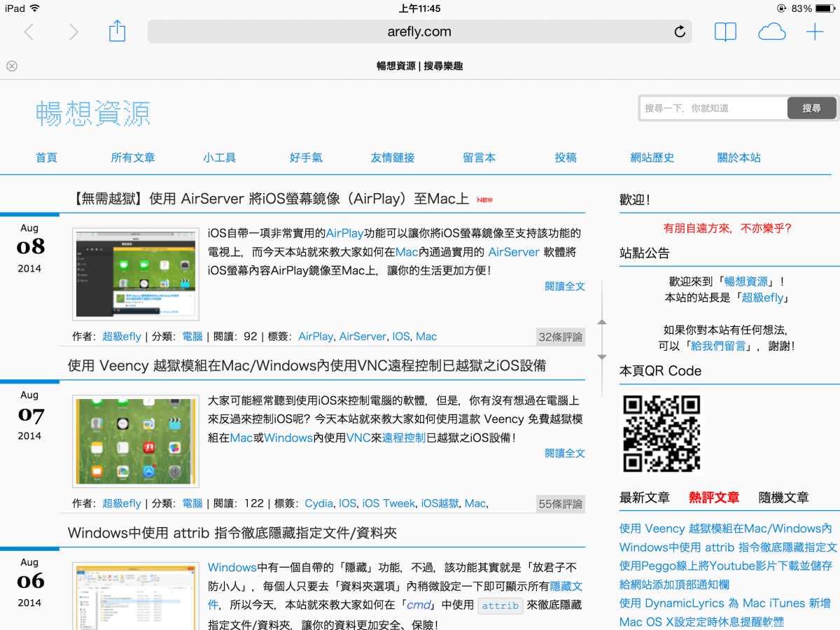The width and height of the screenshot is (840, 630).
Task: Open Reading List via the book icon
Action: [x=725, y=31]
